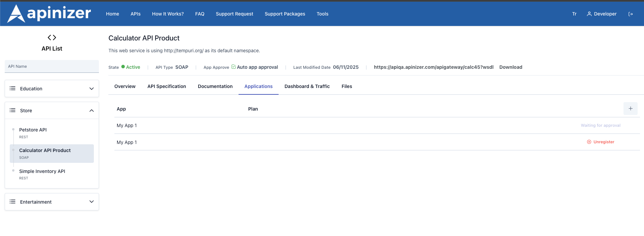644x236 pixels.
Task: Expand the Entertainment category chevron
Action: [x=92, y=202]
